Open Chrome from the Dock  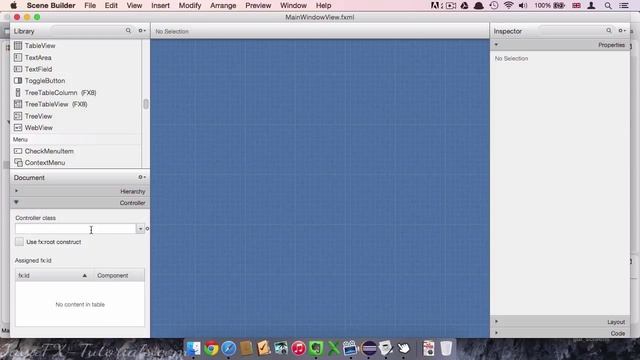[211, 349]
